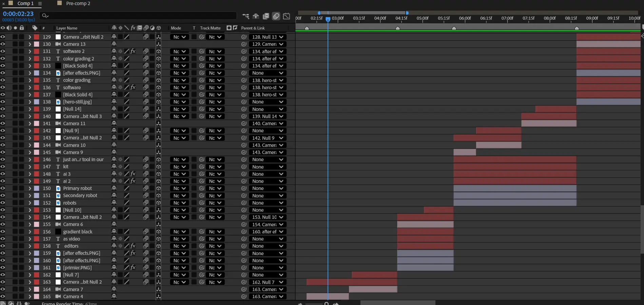Expand the Secondary robot layer properties

pyautogui.click(x=30, y=196)
